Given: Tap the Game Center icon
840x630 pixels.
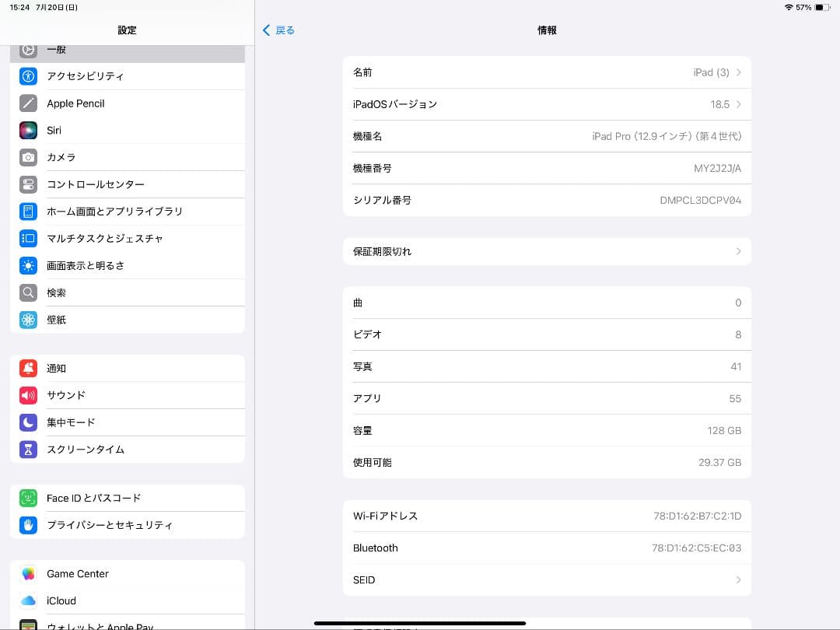Looking at the screenshot, I should click(x=28, y=573).
